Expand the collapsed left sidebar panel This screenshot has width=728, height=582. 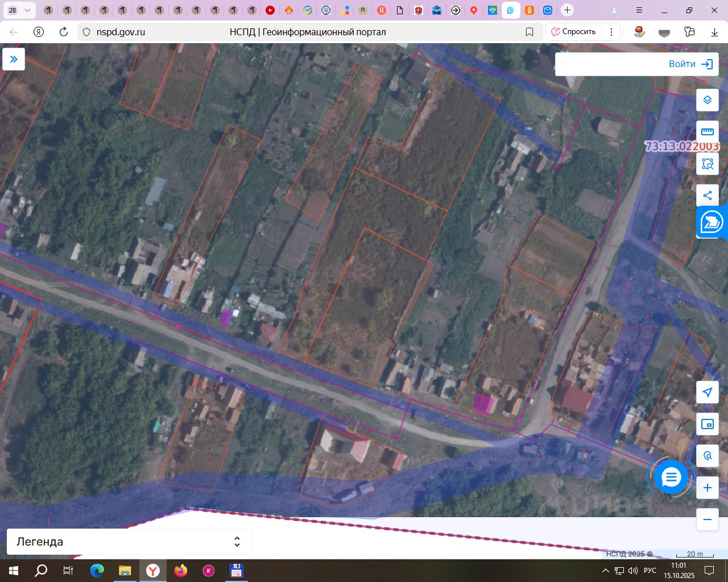(14, 59)
